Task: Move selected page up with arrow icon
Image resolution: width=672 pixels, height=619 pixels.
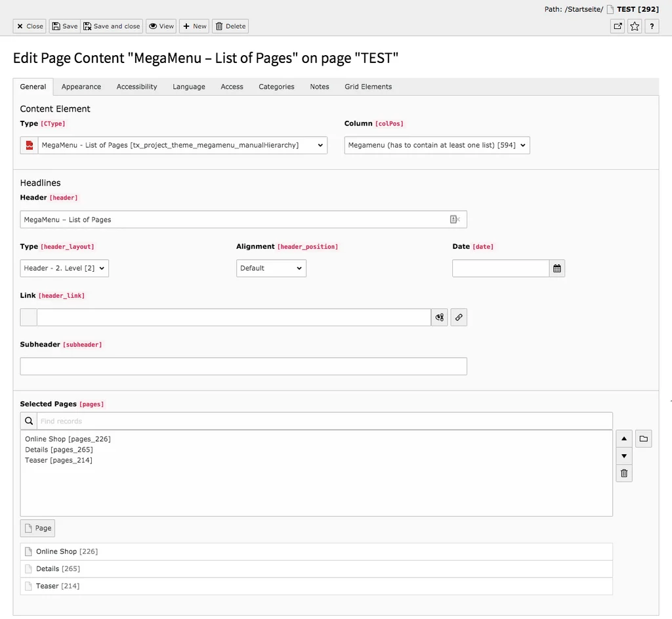Action: pos(623,438)
